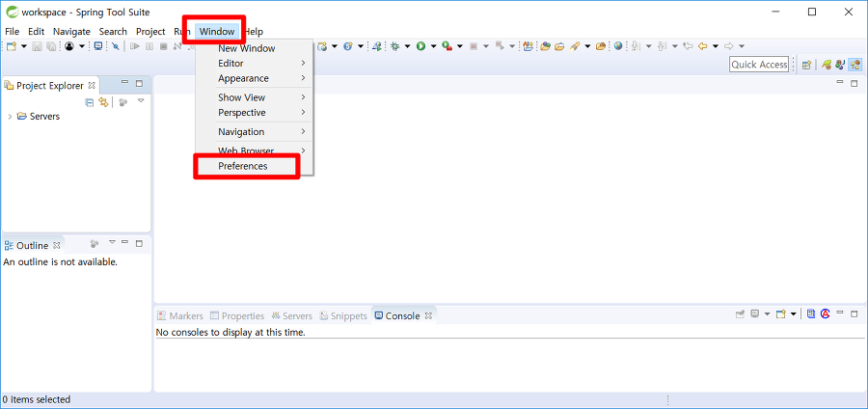Click the Window menu in menu bar
Viewport: 868px width, 409px height.
(217, 32)
